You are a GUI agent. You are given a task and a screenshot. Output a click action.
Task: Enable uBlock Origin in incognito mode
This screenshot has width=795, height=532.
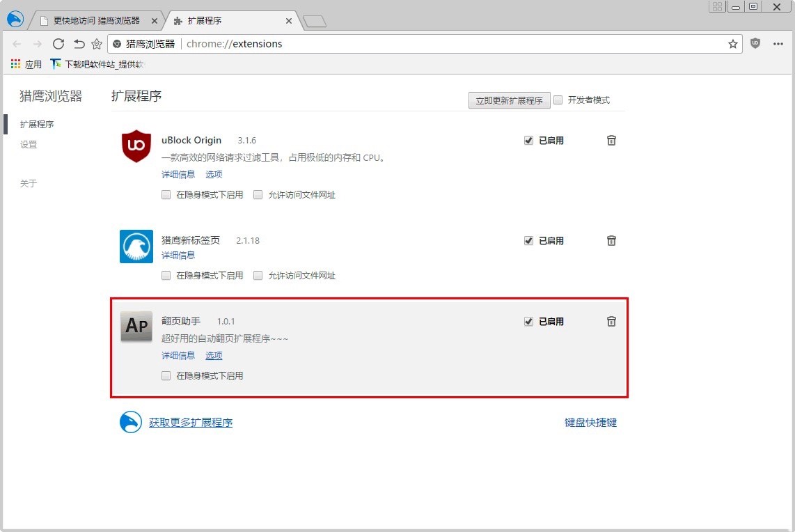[x=166, y=195]
